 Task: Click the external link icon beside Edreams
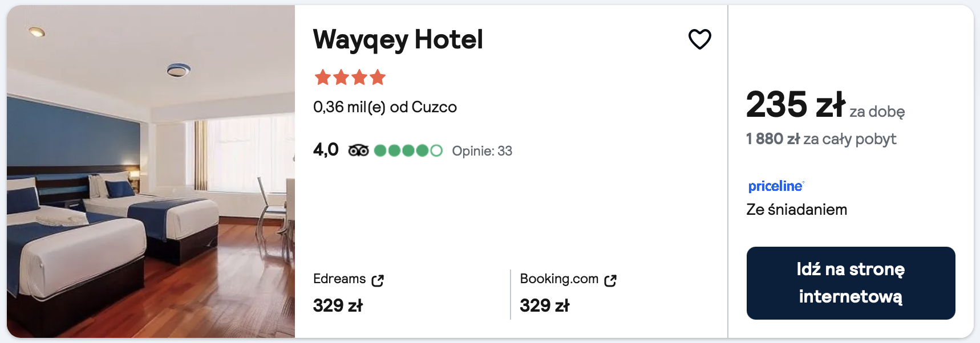pos(378,280)
